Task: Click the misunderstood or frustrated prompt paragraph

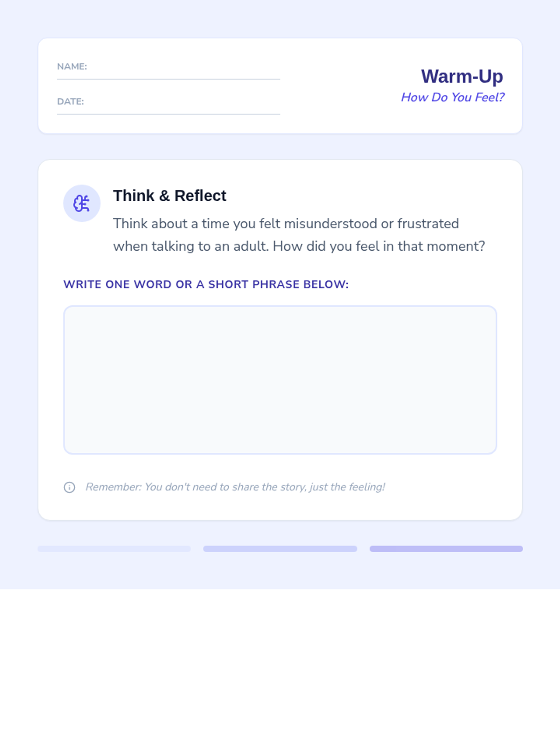Action: 299,235
